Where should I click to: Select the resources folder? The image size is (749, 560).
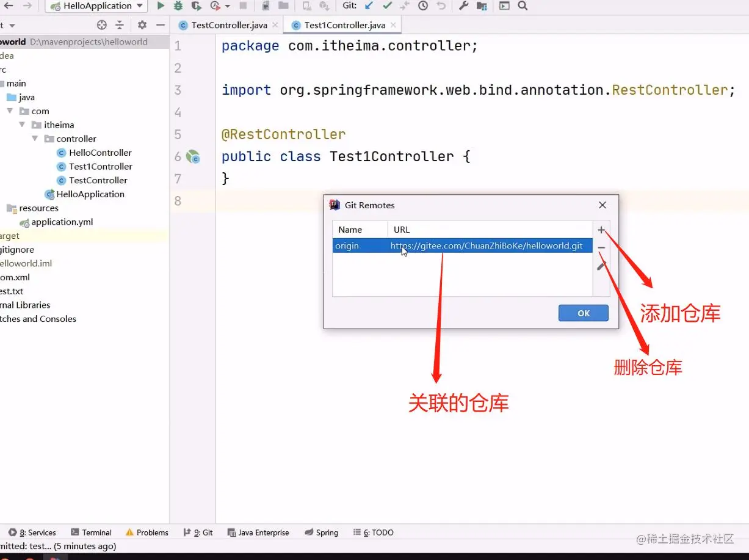tap(32, 208)
